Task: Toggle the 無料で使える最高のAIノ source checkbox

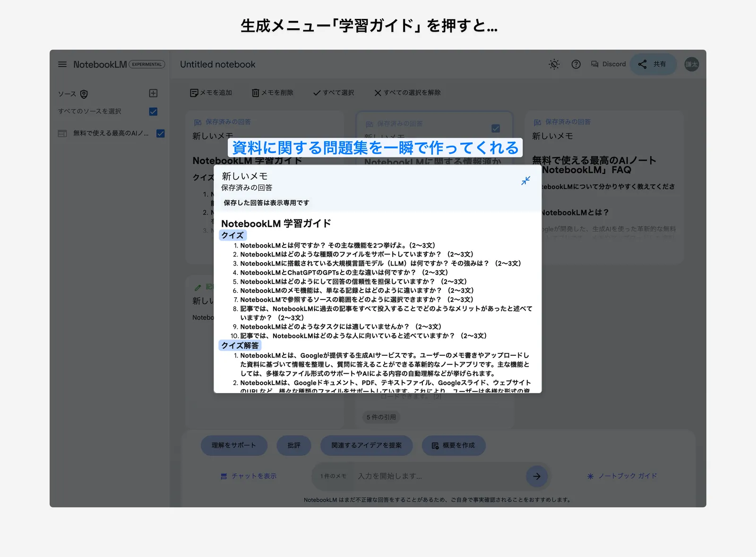Action: 161,133
